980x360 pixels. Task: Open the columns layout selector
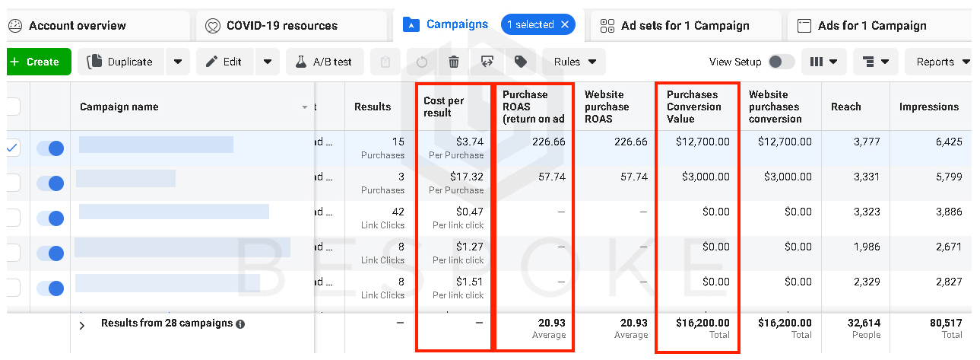tap(824, 62)
